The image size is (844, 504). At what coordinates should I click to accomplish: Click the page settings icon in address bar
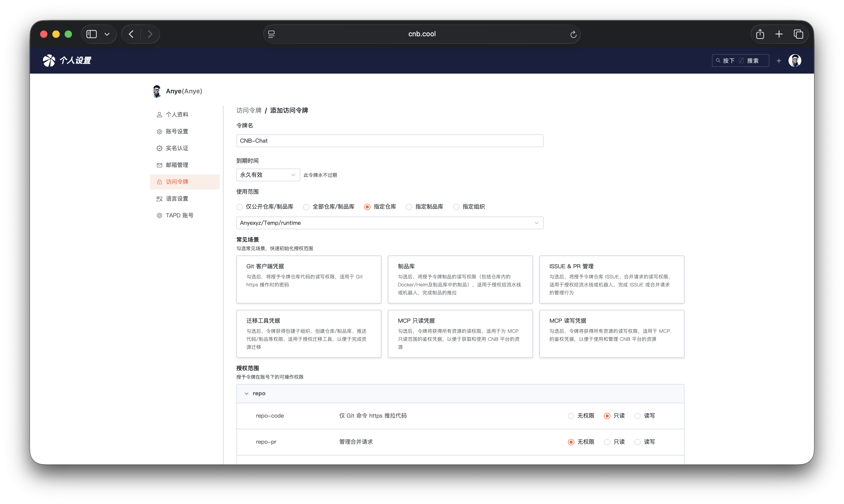tap(271, 34)
